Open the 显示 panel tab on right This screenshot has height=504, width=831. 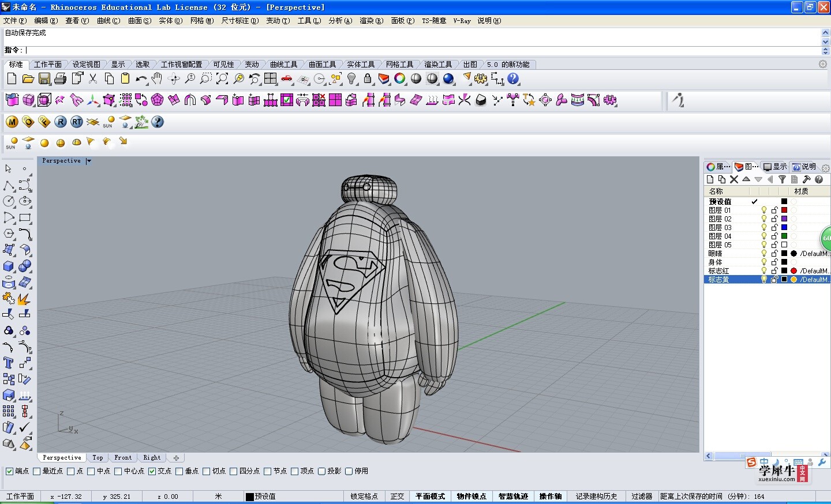pos(774,167)
